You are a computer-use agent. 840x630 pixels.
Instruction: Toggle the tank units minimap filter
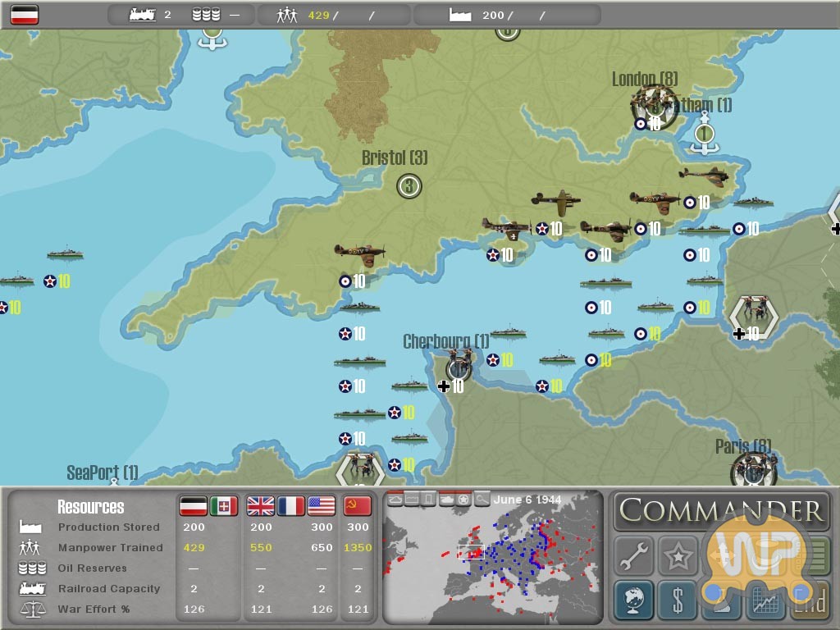(446, 499)
